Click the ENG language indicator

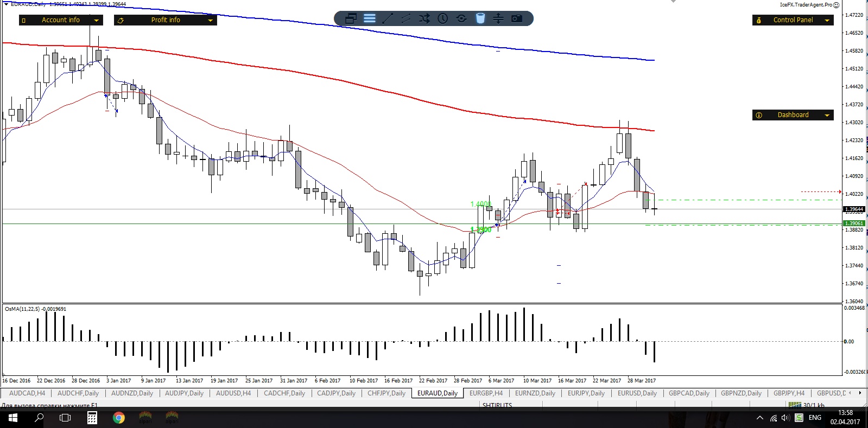[815, 418]
